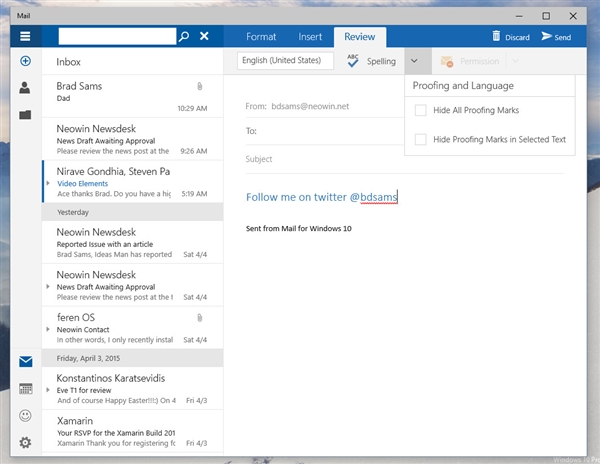The image size is (600, 464).
Task: Clear search with the X icon
Action: tap(204, 36)
